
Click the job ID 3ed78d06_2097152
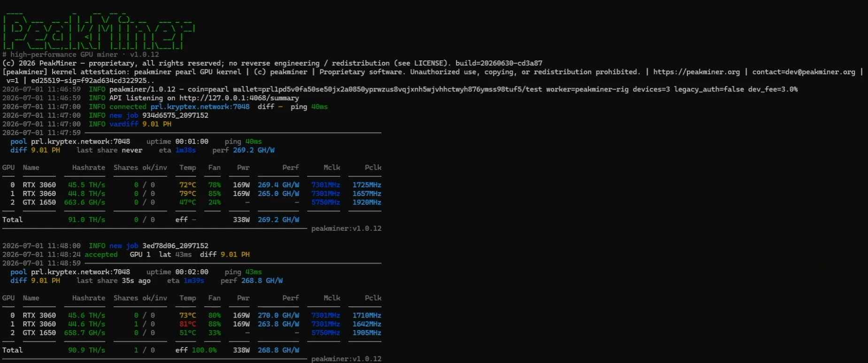tap(175, 246)
